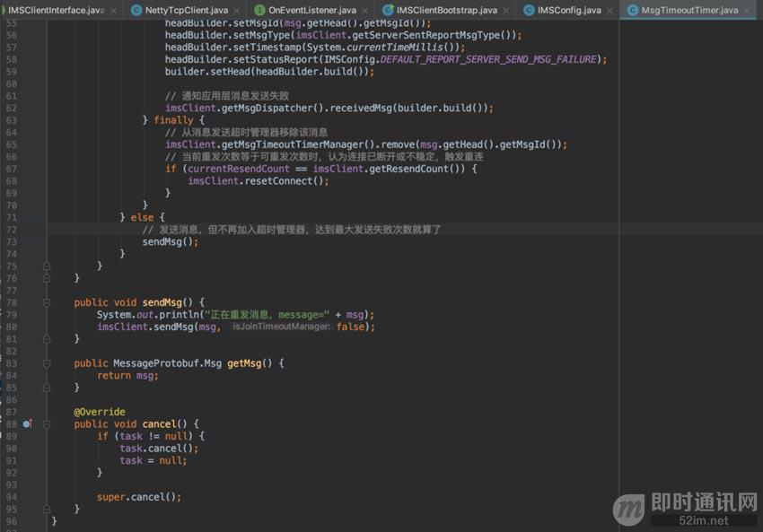Click getResendCount() on line 67
This screenshot has height=532, width=763.
click(x=417, y=169)
